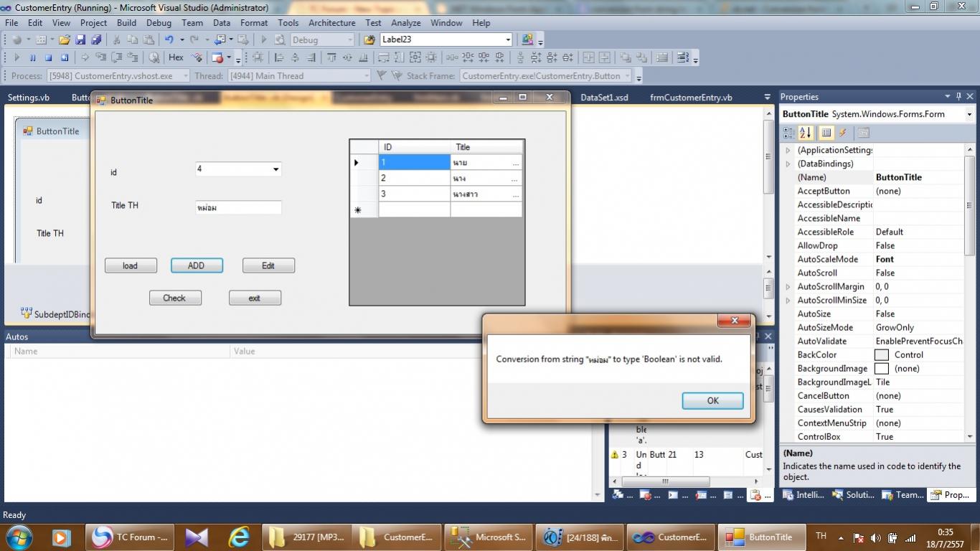Switch to Categorized view in Properties
This screenshot has width=980, height=551.
(788, 133)
